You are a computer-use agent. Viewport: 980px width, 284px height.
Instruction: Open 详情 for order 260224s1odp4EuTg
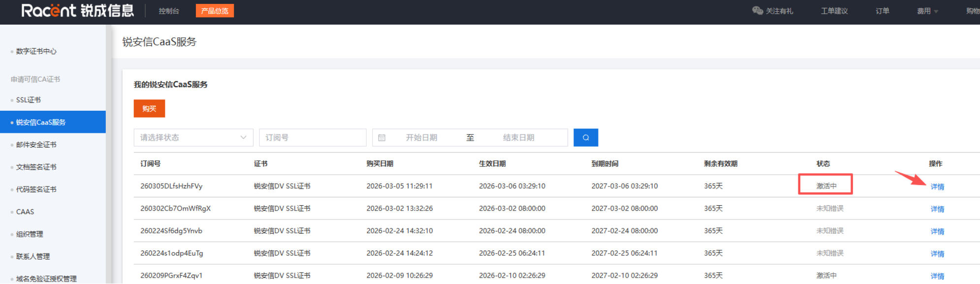click(x=937, y=253)
